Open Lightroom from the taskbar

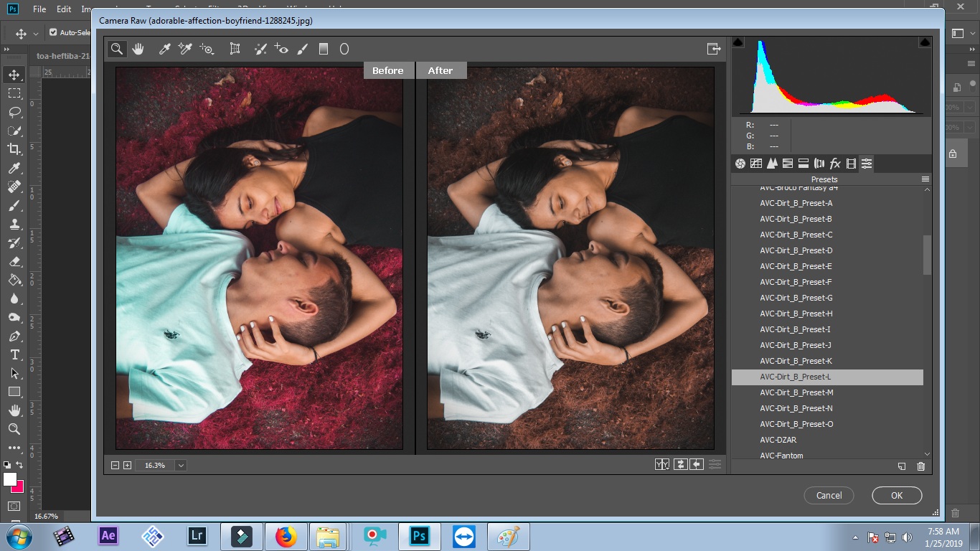(x=197, y=536)
